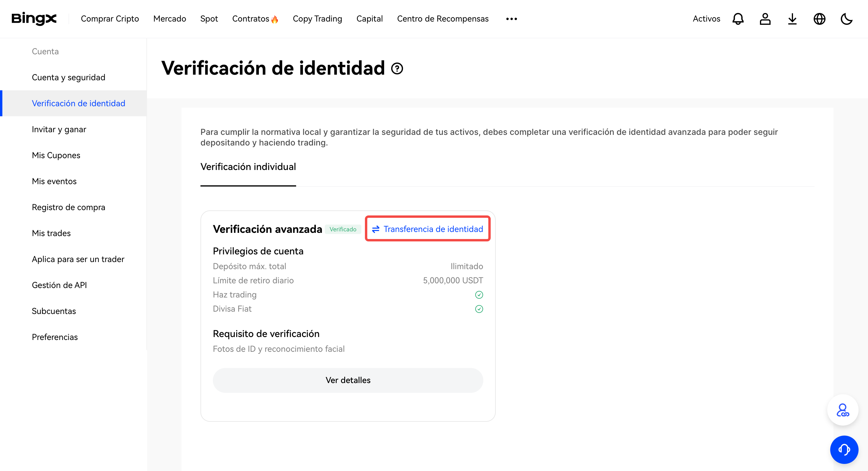The image size is (868, 471).
Task: Navigate to Preferencias in the sidebar
Action: [x=55, y=337]
